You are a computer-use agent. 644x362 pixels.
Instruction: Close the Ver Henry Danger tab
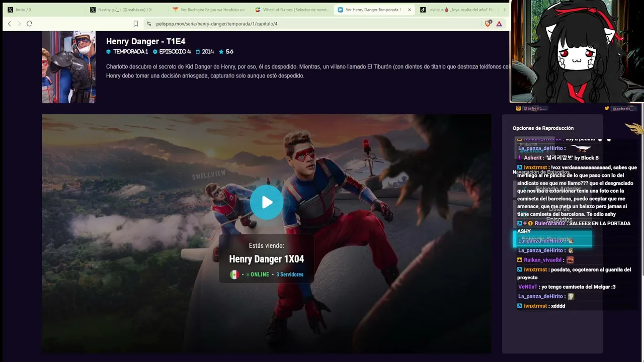409,10
